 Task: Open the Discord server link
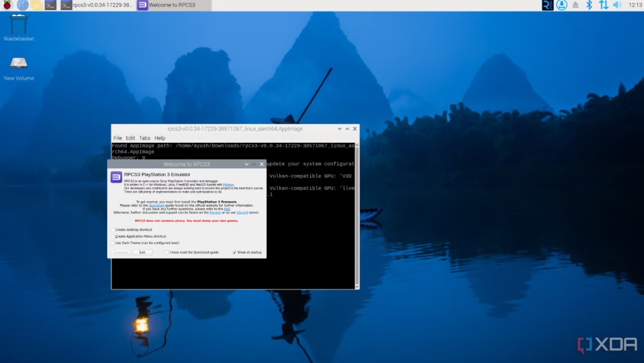pyautogui.click(x=242, y=213)
